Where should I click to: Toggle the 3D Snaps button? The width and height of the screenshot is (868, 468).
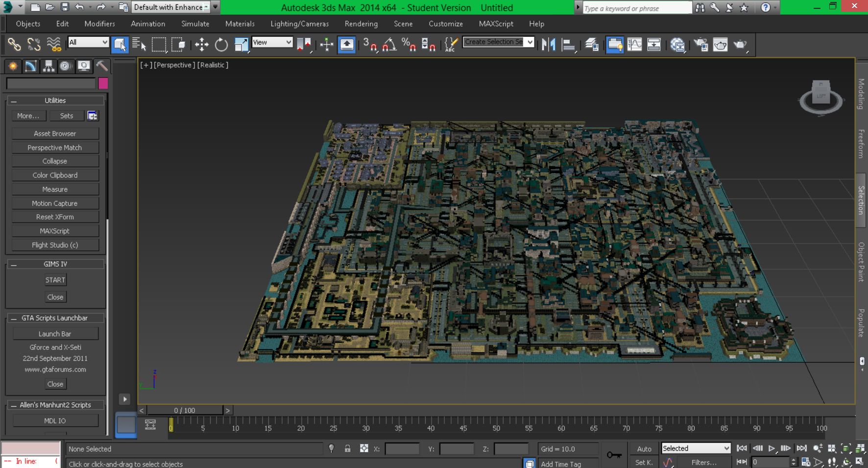coord(370,45)
